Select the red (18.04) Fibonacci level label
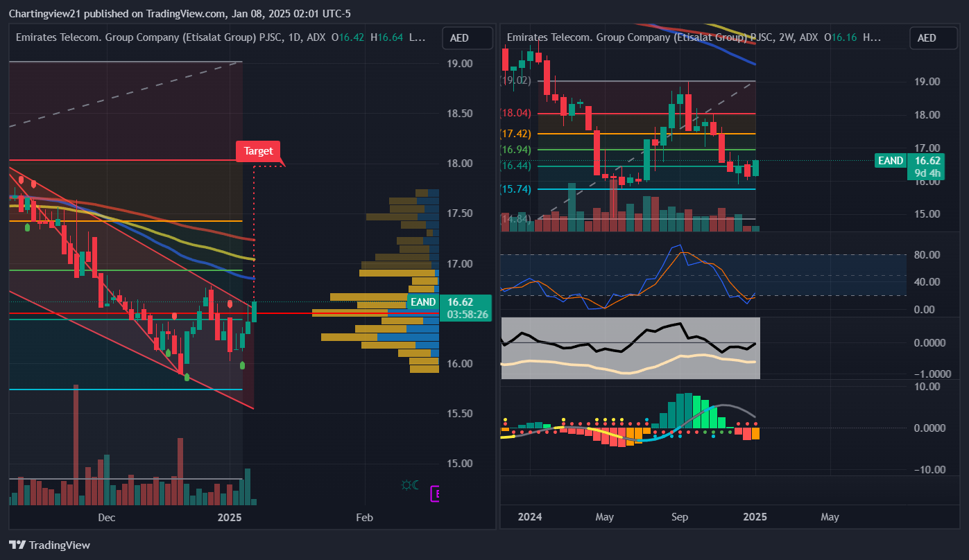The height and width of the screenshot is (560, 969). coord(515,113)
